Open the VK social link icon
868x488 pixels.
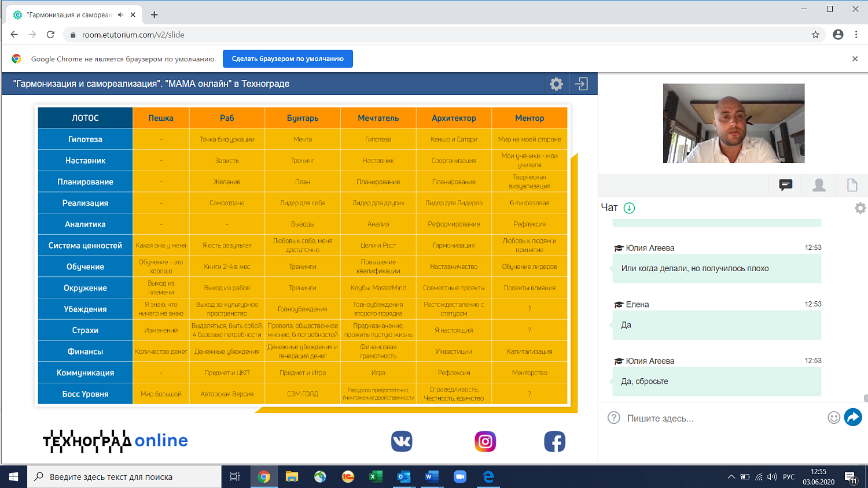coord(402,442)
